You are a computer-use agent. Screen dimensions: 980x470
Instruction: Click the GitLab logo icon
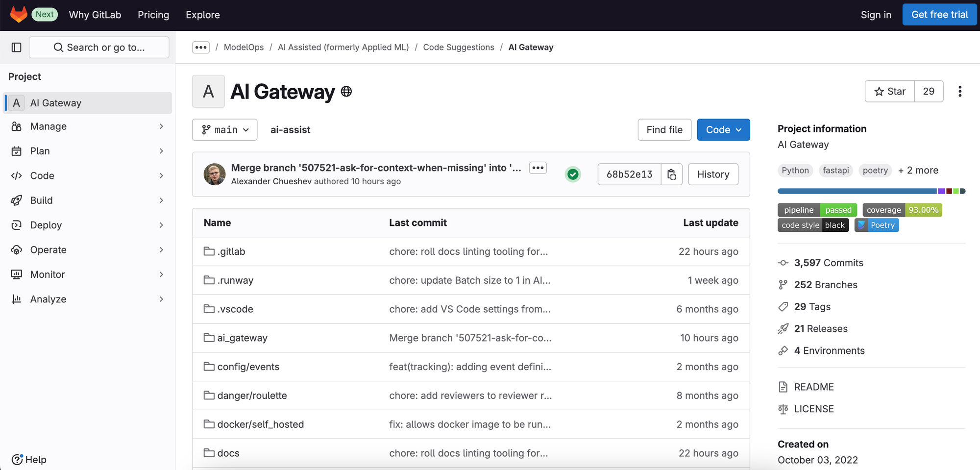[18, 14]
